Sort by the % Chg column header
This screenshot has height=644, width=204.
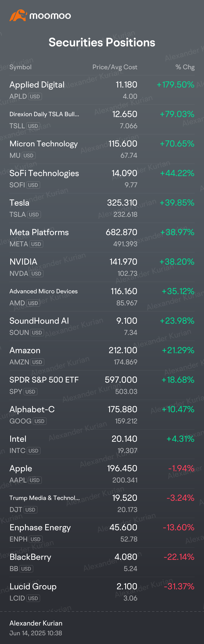(x=185, y=67)
